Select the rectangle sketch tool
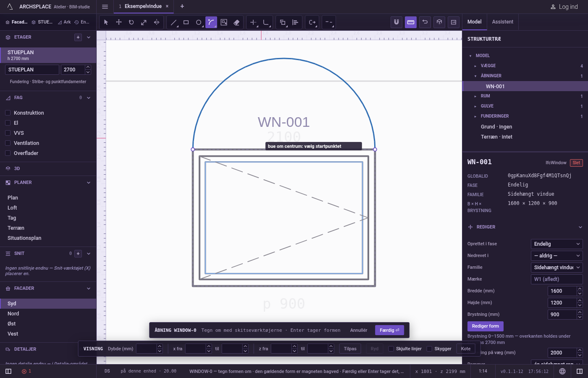Screen dimensions: 588x378 [186, 22]
